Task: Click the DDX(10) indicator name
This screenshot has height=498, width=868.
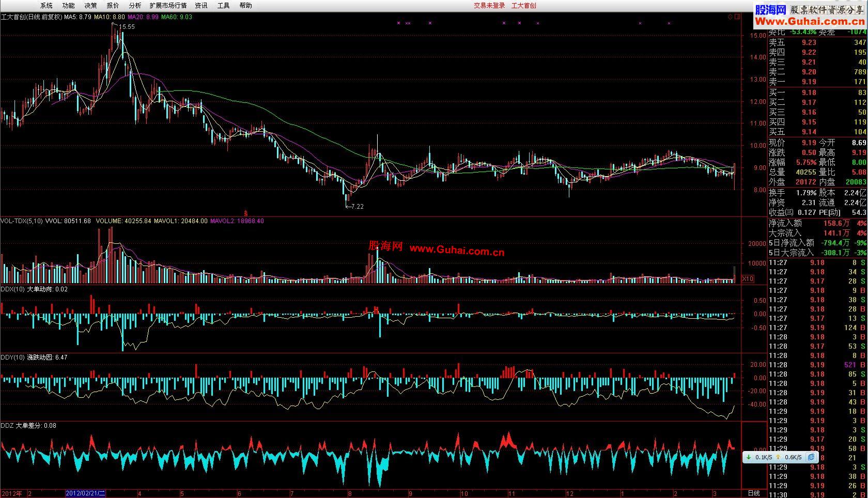Action: point(13,289)
